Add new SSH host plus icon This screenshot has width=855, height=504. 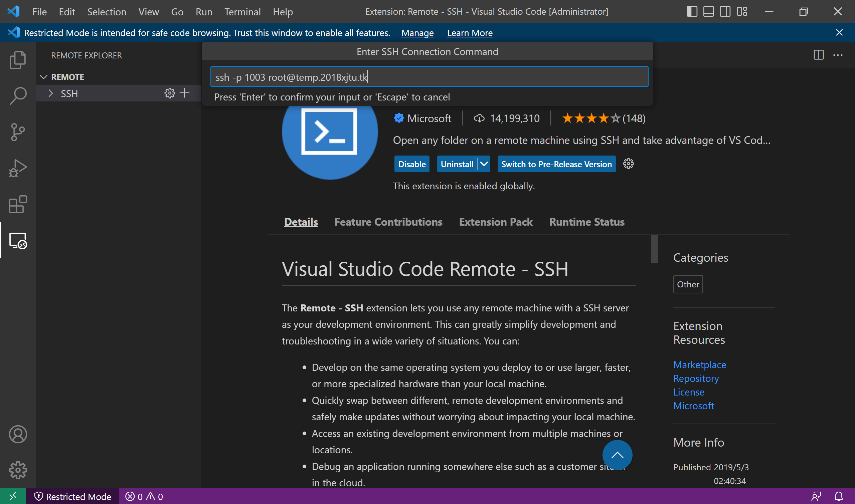[184, 93]
